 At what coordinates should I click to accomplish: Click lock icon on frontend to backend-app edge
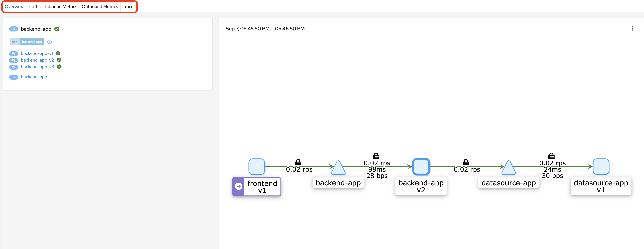pyautogui.click(x=298, y=162)
